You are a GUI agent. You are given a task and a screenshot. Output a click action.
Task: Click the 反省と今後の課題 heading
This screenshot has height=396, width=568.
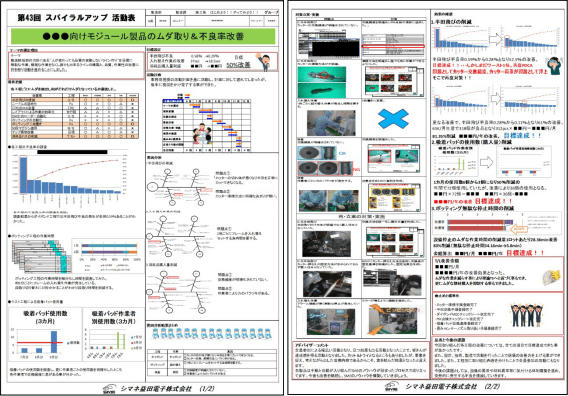[450, 340]
